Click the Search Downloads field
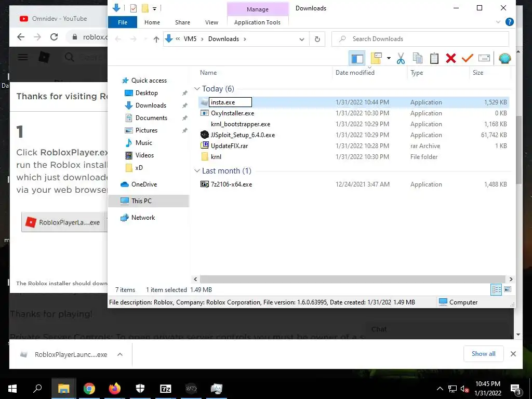The image size is (532, 399). tap(420, 39)
